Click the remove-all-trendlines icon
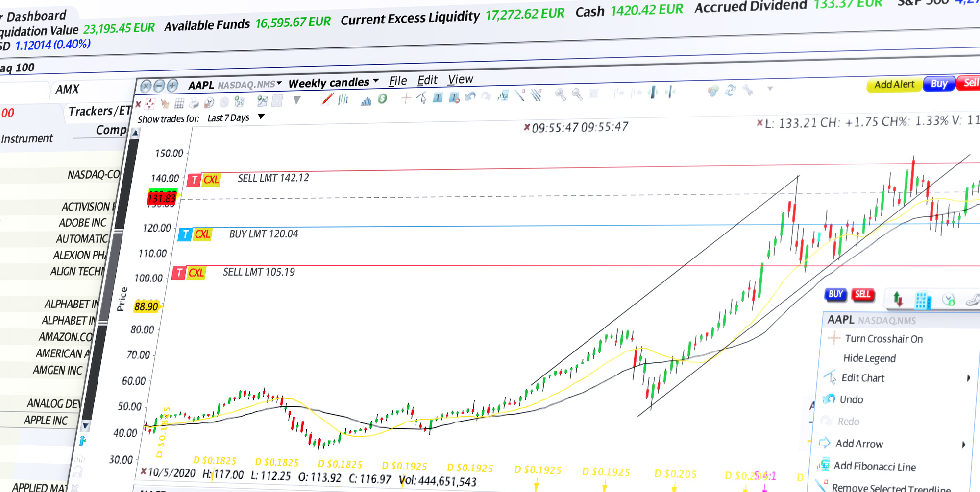The height and width of the screenshot is (492, 980). [537, 94]
